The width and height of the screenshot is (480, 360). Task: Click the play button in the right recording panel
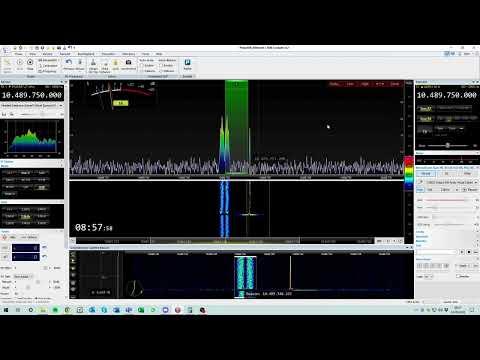pyautogui.click(x=462, y=252)
